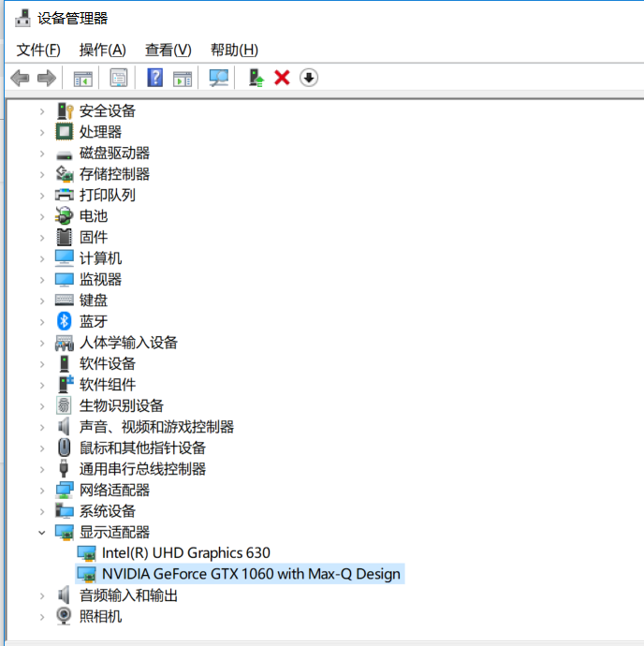Screen dimensions: 644x646
Task: Expand the 音频输入和输出 node
Action: 41,595
